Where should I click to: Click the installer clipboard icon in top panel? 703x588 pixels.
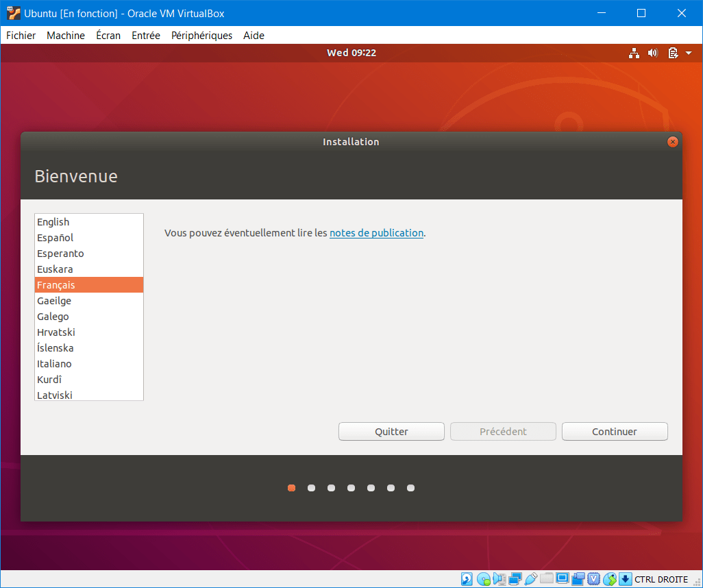[673, 53]
